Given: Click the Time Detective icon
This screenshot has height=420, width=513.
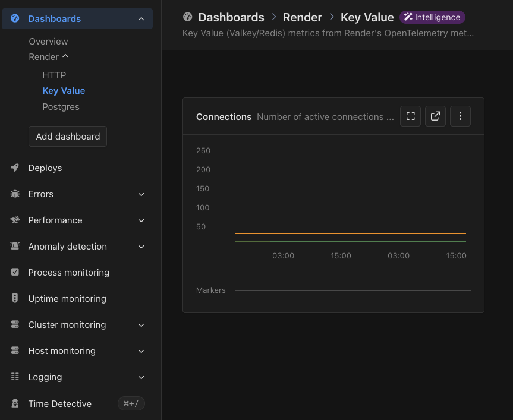Looking at the screenshot, I should pos(15,403).
